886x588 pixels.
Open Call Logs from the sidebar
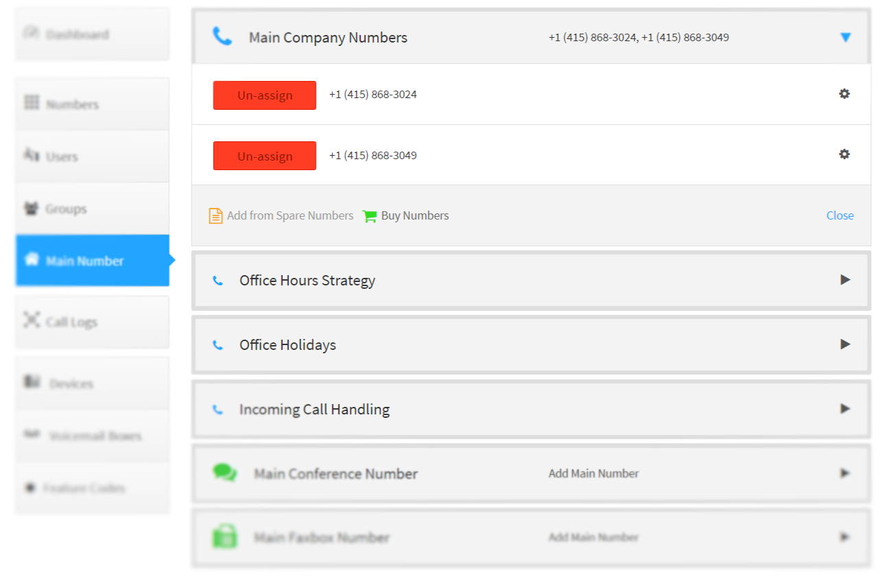tap(93, 322)
